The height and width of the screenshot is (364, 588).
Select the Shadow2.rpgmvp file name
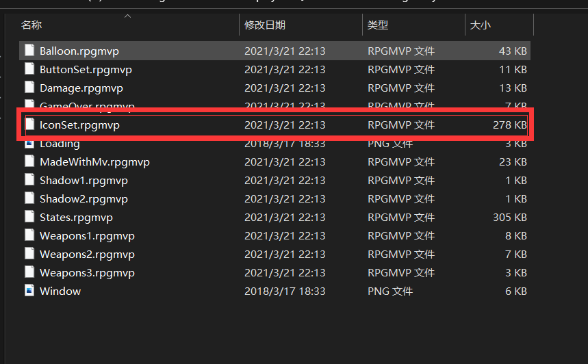[84, 198]
